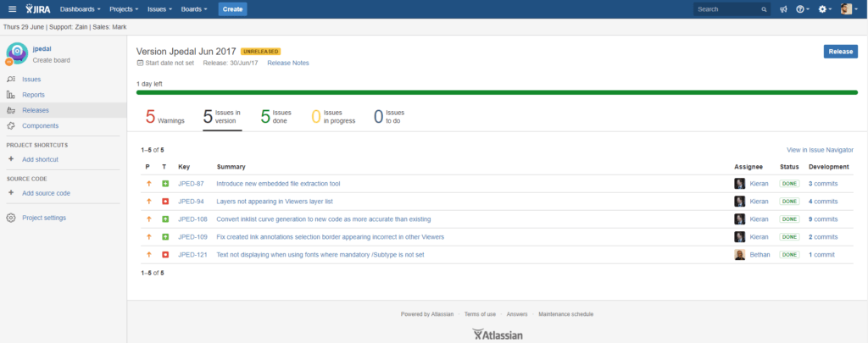Click Bethan's avatar in JPED-121 row
Image resolution: width=868 pixels, height=343 pixels.
(739, 254)
